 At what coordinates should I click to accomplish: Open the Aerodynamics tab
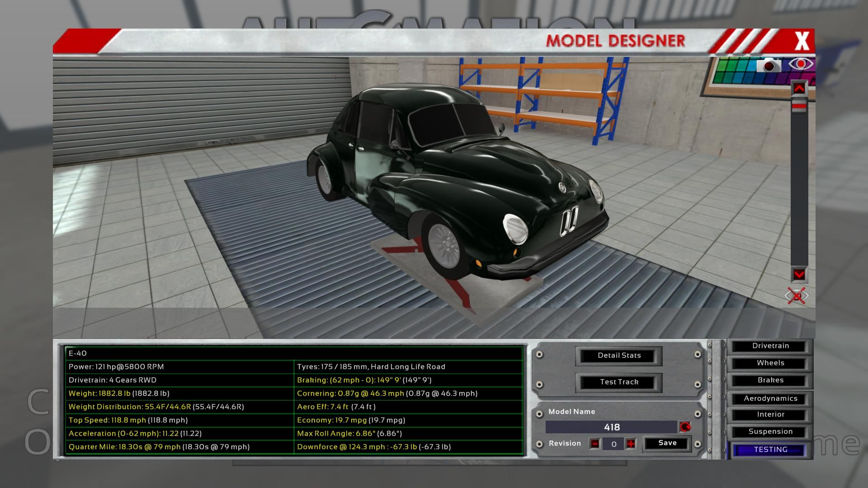point(770,399)
